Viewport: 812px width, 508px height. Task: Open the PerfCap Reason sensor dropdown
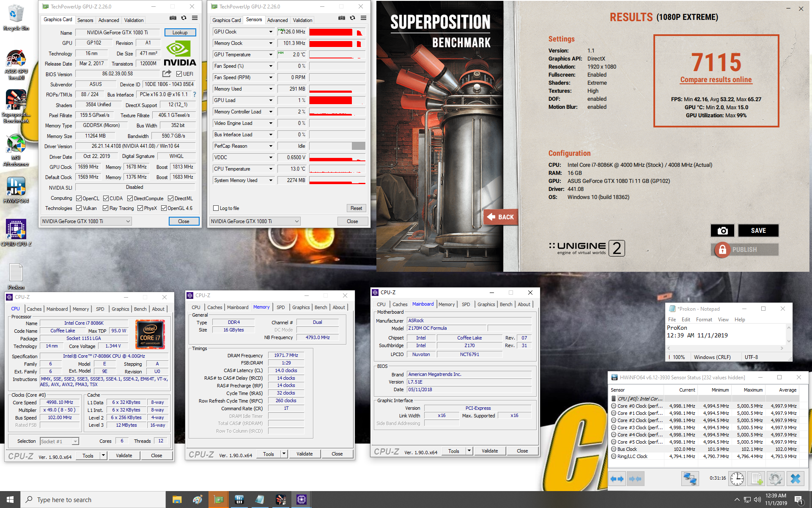[271, 146]
